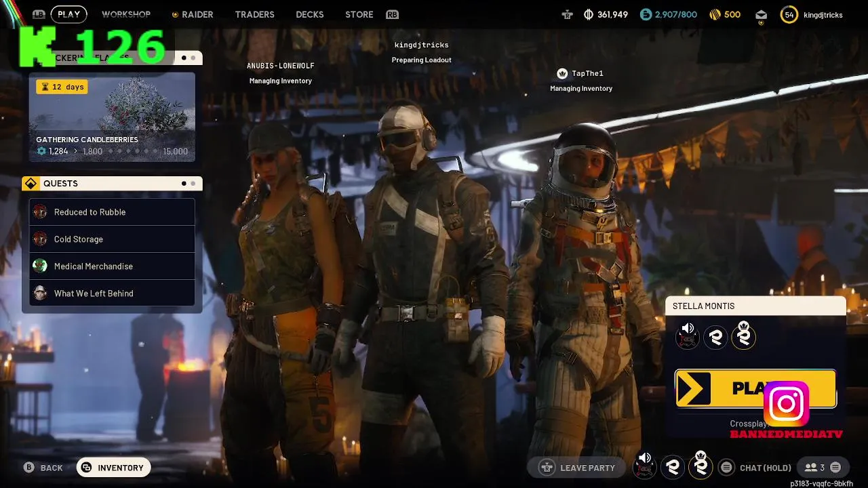Select the second page dot above the event card

coord(193,58)
